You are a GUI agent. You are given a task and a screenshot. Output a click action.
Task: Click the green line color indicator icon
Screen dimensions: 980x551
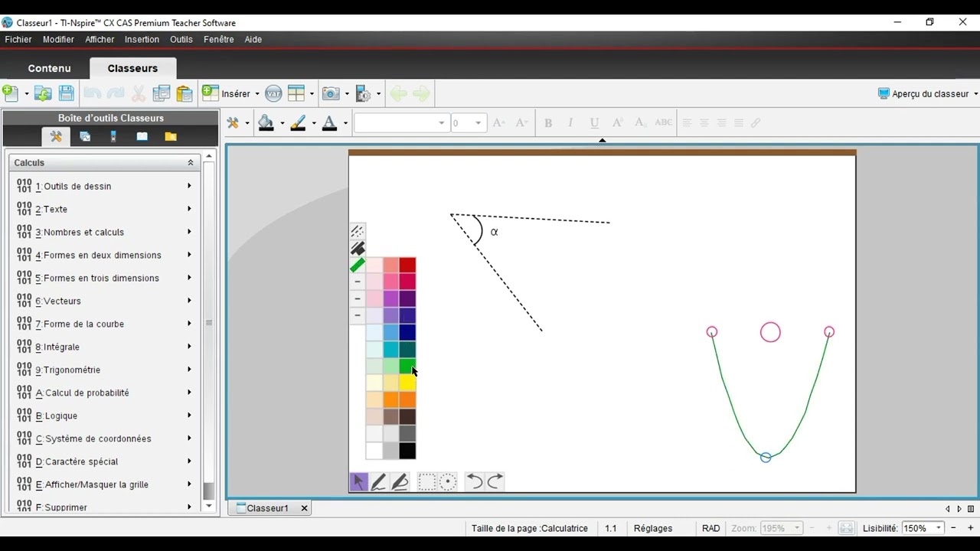(x=358, y=265)
